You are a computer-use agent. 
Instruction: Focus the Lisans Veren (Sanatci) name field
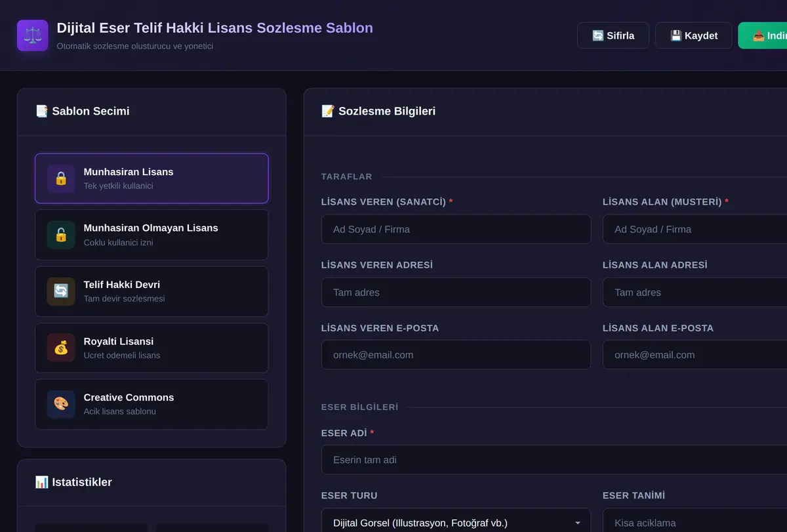pos(456,230)
